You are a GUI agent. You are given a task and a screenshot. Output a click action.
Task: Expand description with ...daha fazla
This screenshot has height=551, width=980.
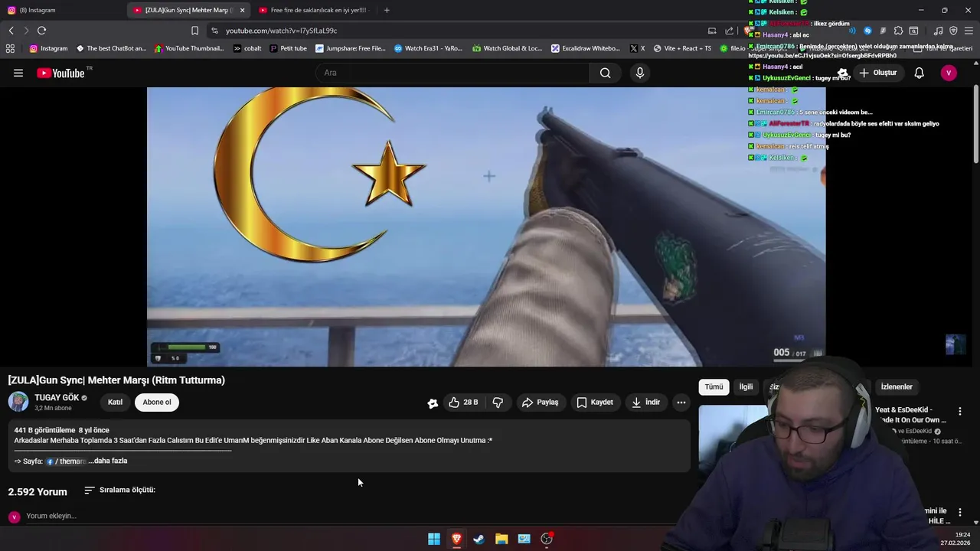108,461
